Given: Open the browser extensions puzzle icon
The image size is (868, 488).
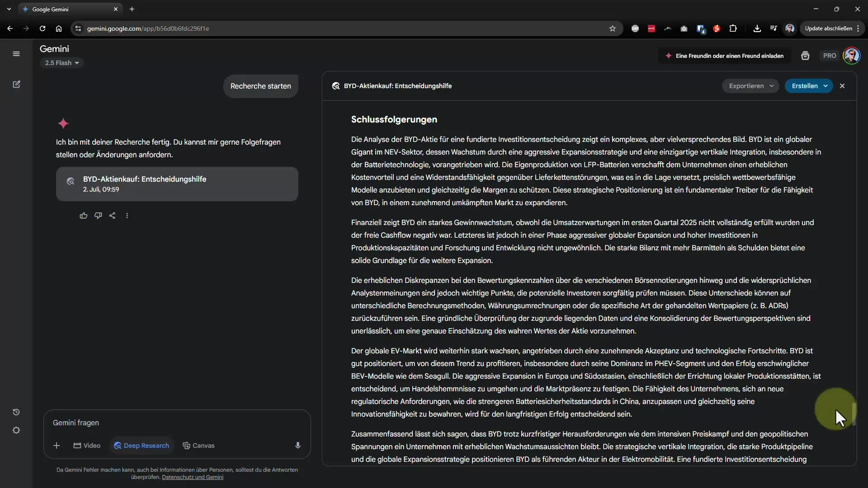Looking at the screenshot, I should click(733, 28).
